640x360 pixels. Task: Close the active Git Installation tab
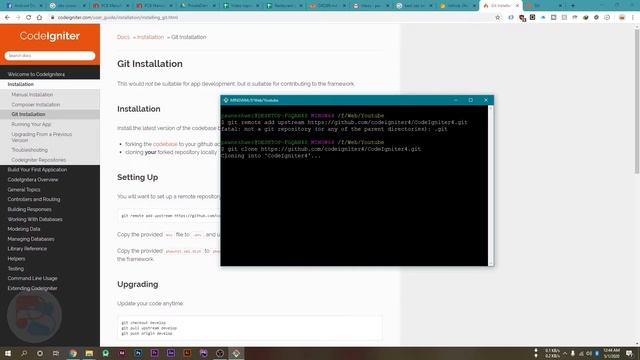click(517, 6)
